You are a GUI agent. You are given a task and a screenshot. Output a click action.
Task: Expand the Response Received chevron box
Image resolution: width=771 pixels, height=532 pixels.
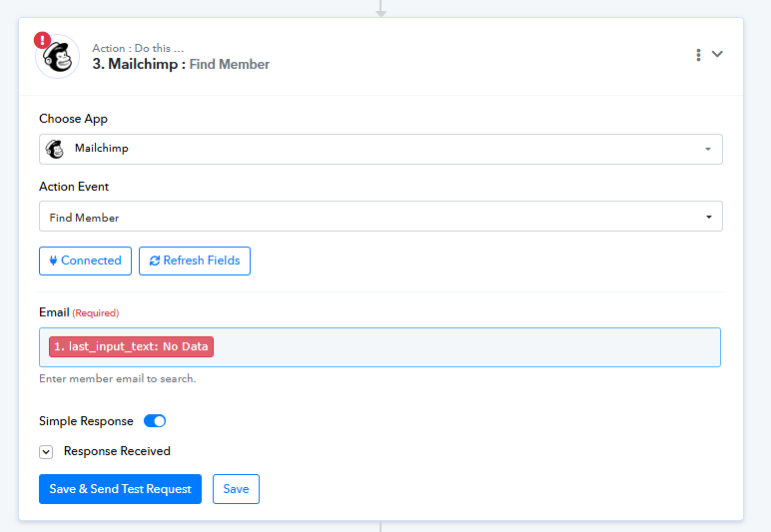coord(46,452)
